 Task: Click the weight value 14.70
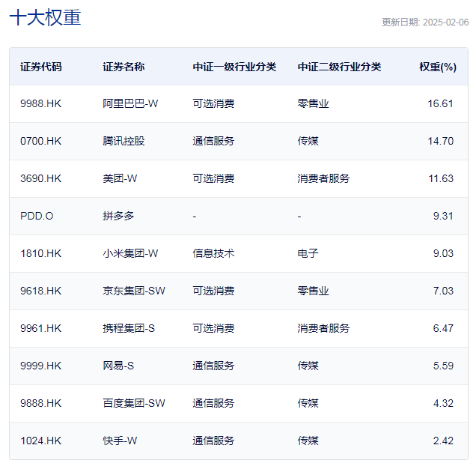[x=440, y=141]
